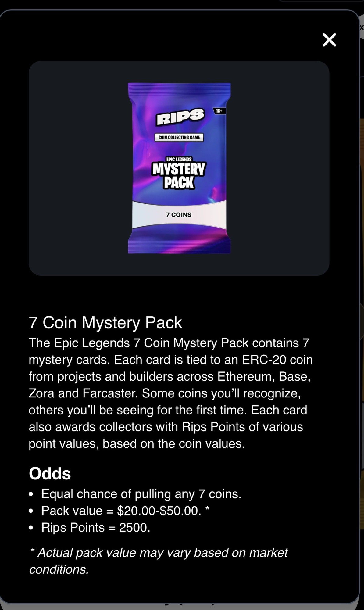Click the 18+ age badge on pack
Image resolution: width=364 pixels, height=610 pixels.
tap(219, 111)
